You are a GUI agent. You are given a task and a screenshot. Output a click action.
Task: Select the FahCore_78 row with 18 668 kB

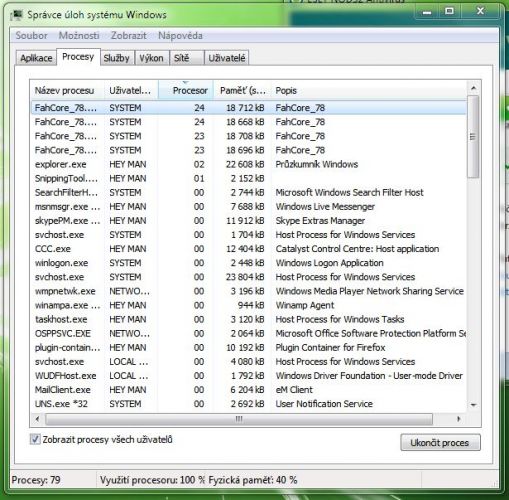(249, 122)
